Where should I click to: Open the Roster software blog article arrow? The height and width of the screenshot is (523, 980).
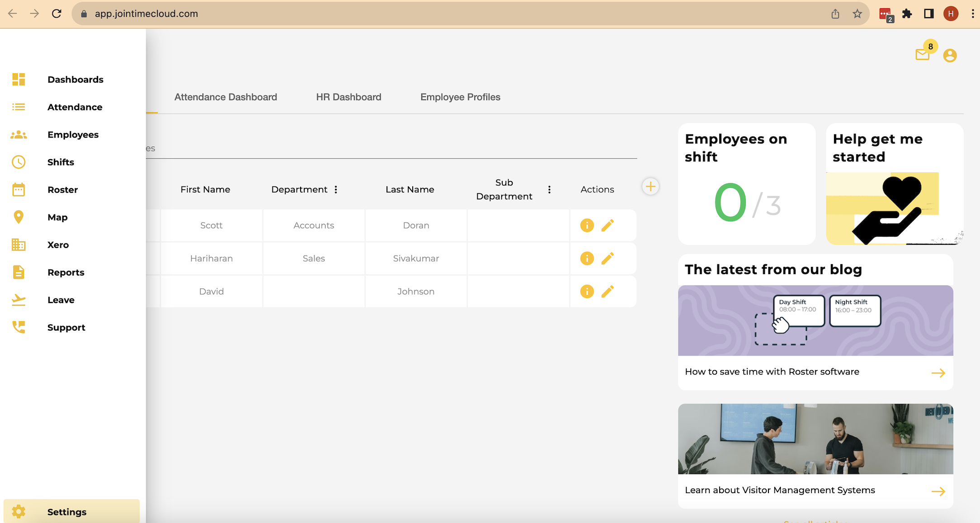[938, 373]
